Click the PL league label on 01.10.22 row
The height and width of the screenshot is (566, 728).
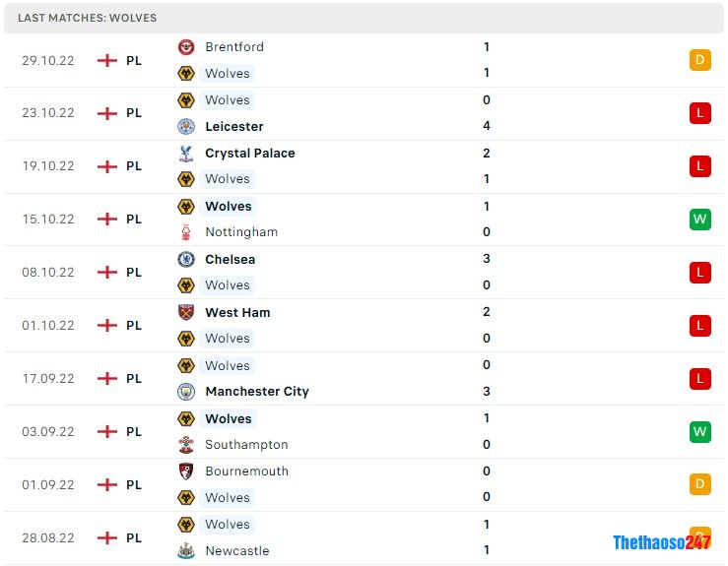pyautogui.click(x=134, y=326)
